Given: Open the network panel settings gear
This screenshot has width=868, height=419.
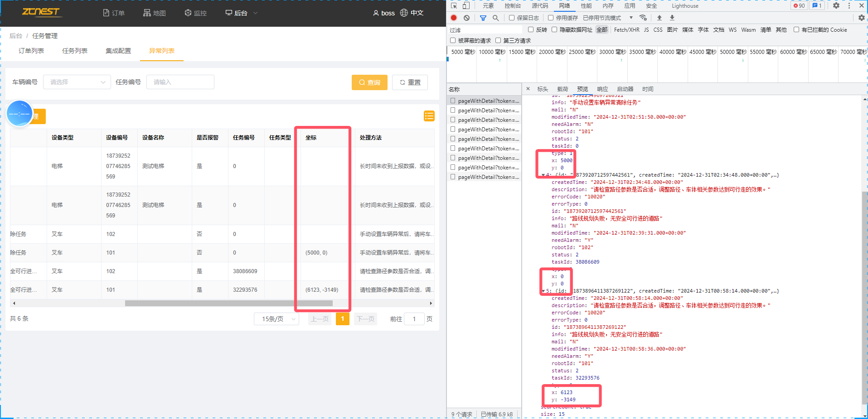Looking at the screenshot, I should 861,18.
